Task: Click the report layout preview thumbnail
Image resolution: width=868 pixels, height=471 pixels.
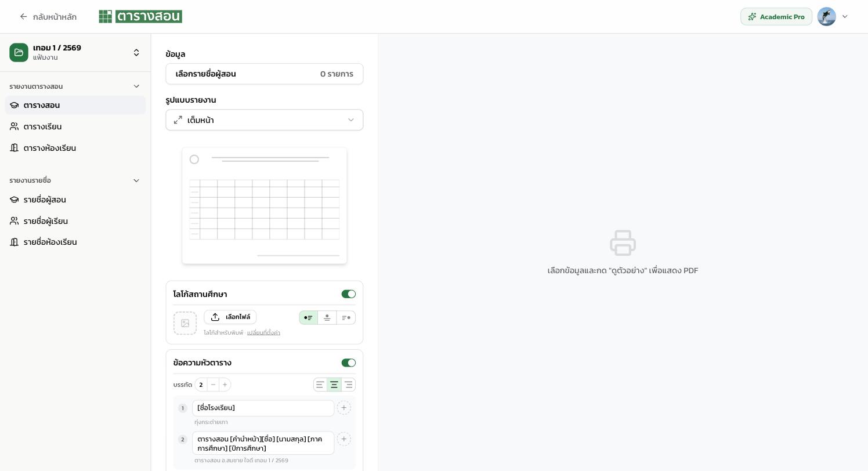Action: point(265,205)
